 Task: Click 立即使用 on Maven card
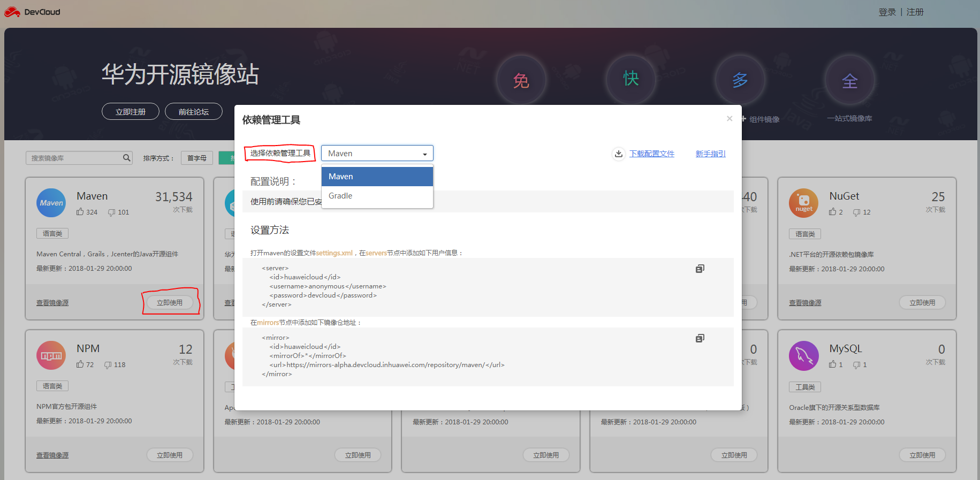coord(170,302)
